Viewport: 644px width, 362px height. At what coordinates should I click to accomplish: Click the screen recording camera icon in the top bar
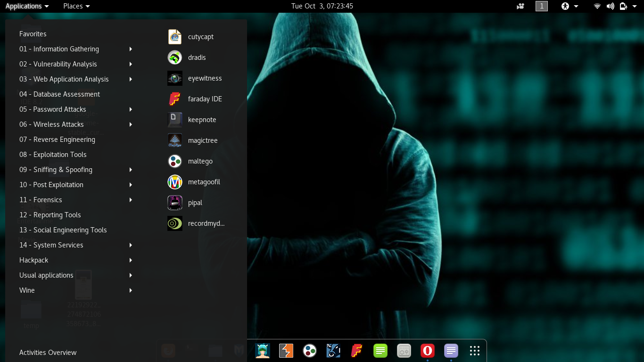[520, 6]
